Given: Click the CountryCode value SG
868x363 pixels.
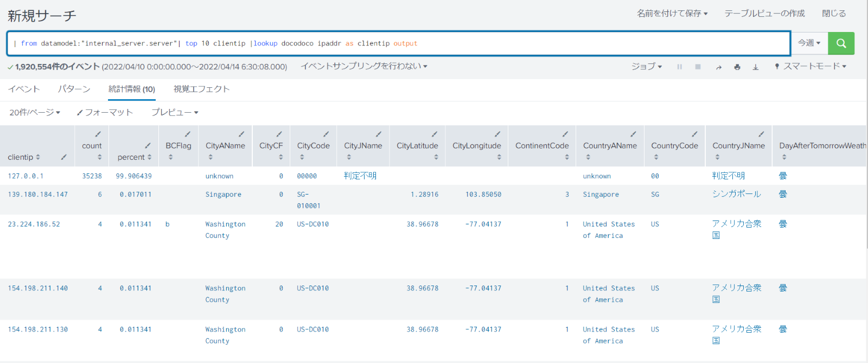Looking at the screenshot, I should click(655, 195).
